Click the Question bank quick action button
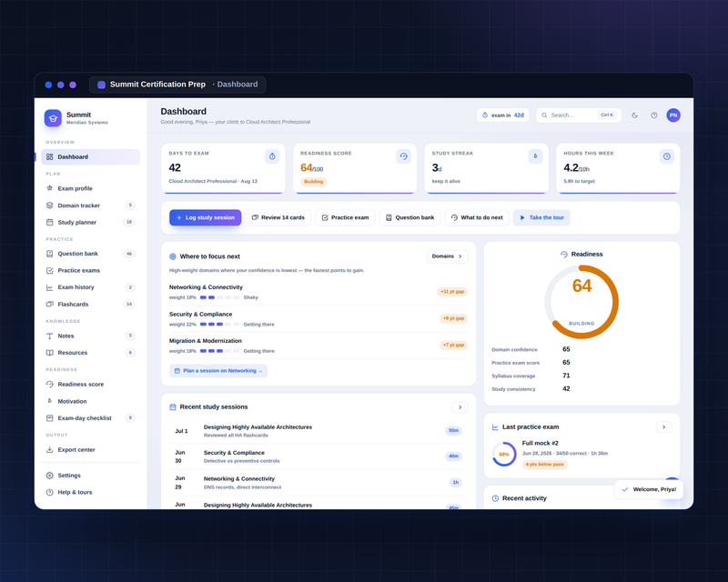Screen dimensions: 728x582 click(409, 217)
